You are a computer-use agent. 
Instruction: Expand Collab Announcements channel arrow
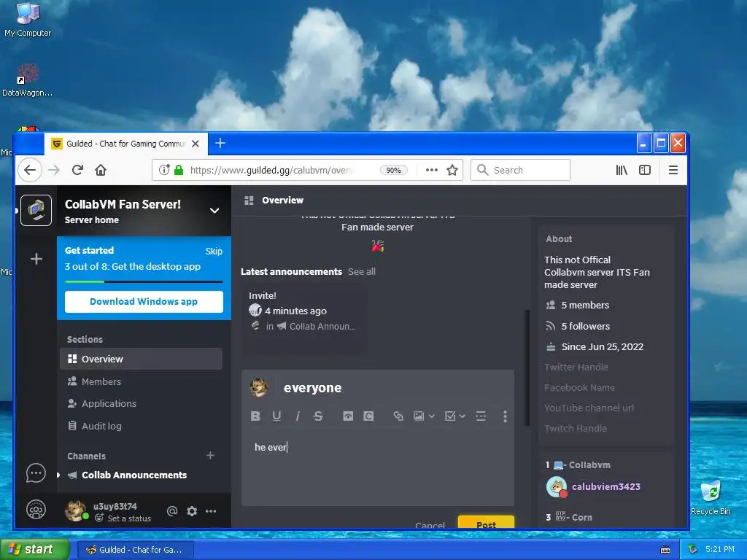point(58,475)
